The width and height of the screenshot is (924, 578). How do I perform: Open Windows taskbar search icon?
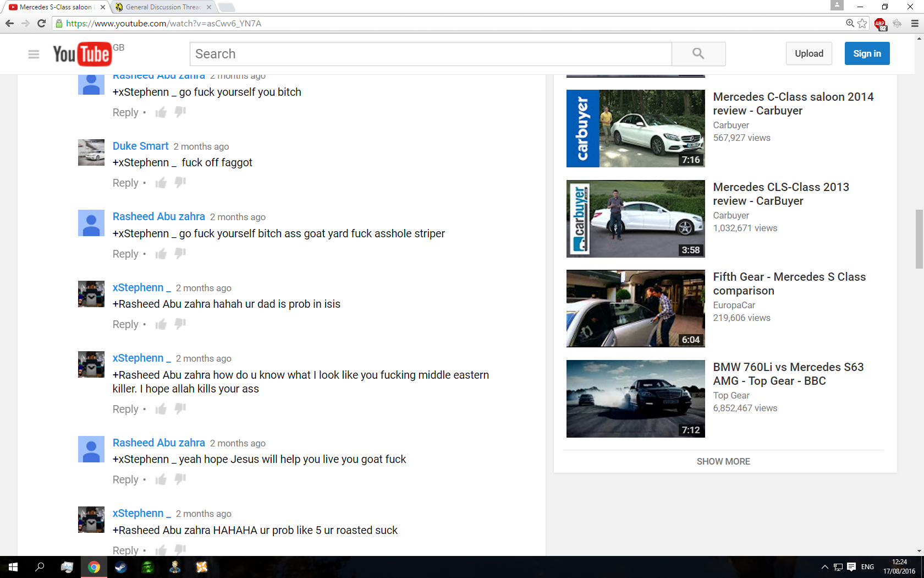pos(40,567)
